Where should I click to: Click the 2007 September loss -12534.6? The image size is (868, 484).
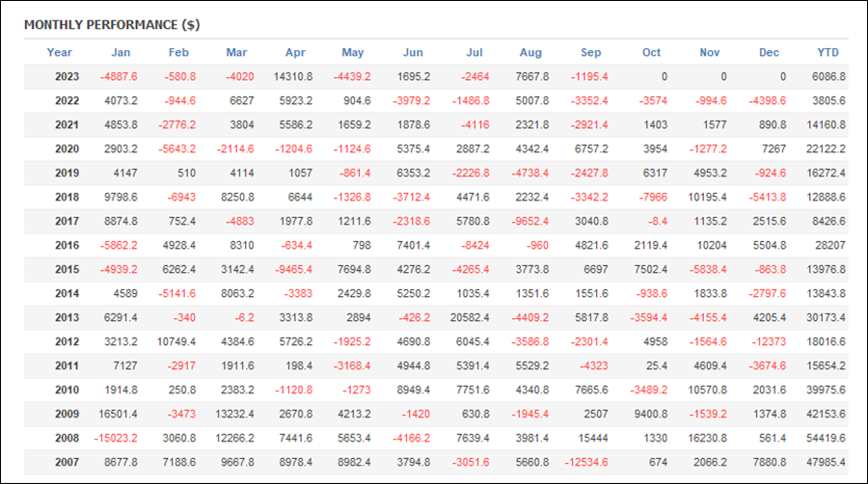[x=586, y=462]
